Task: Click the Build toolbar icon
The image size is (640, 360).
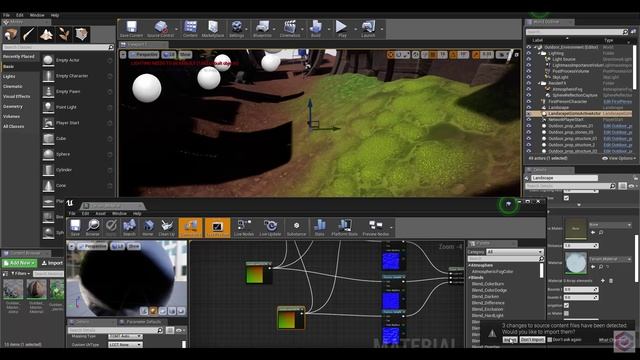Action: [x=316, y=29]
